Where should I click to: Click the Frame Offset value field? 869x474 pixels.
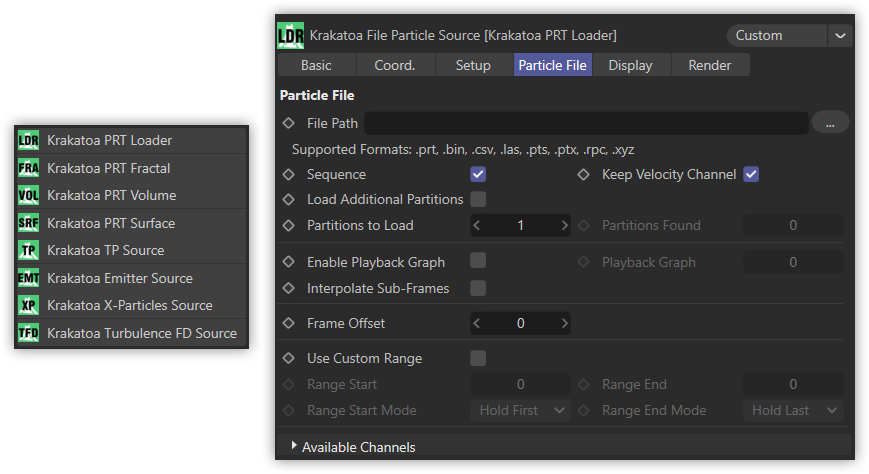(x=520, y=323)
